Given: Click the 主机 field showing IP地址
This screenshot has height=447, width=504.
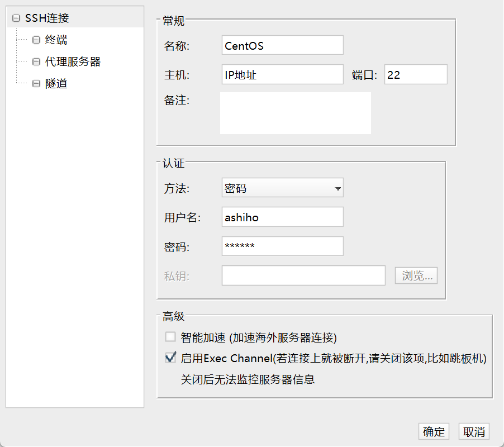Looking at the screenshot, I should click(283, 74).
